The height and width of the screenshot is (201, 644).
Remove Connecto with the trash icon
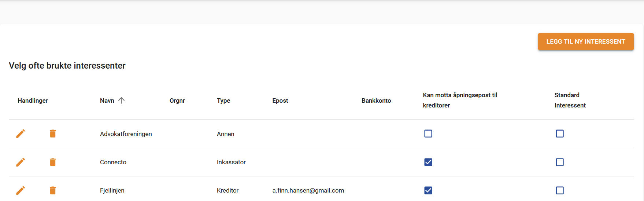pos(53,162)
